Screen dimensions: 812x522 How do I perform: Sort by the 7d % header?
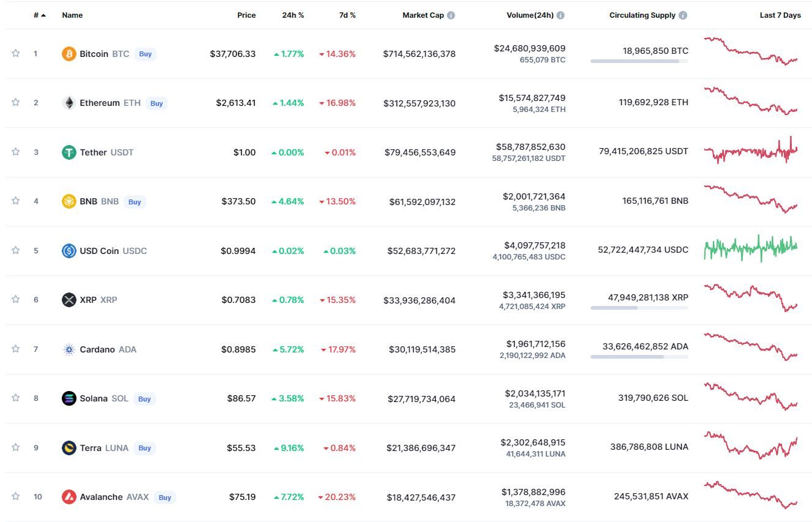[x=347, y=15]
